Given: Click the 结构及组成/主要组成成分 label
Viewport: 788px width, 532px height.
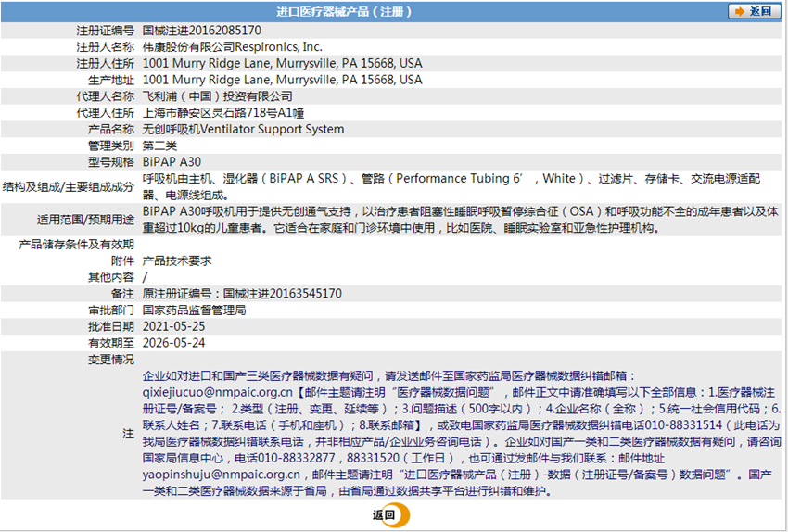Looking at the screenshot, I should (x=69, y=187).
